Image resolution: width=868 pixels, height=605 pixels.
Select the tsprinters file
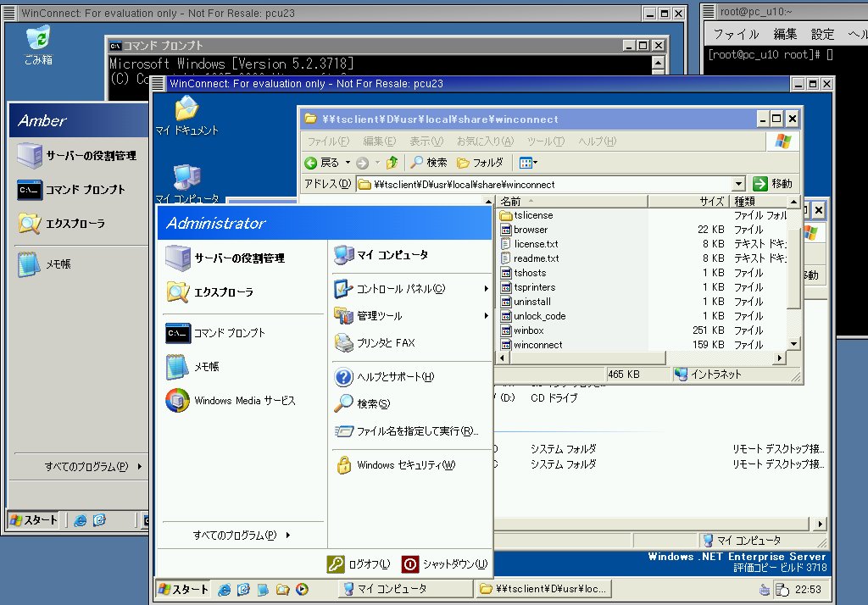527,287
